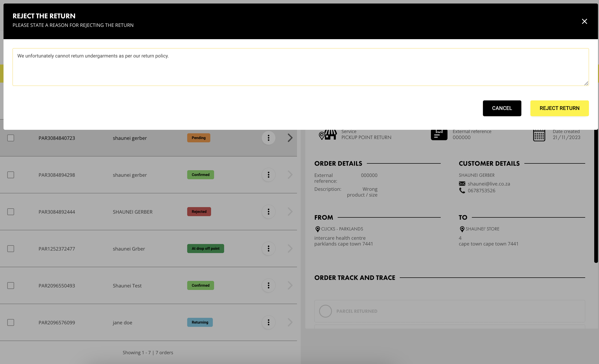
Task: Tick the checkbox for PAR2096576099
Action: (x=11, y=322)
